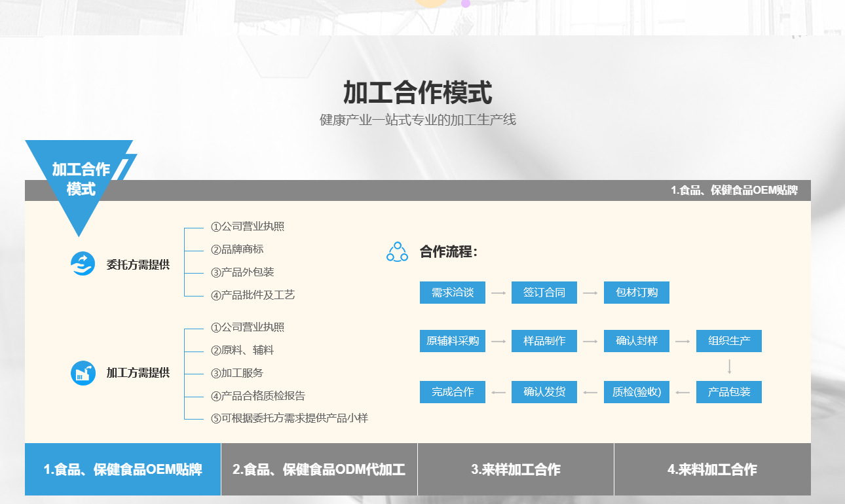Click the 原辅料采购 step box

click(x=452, y=341)
